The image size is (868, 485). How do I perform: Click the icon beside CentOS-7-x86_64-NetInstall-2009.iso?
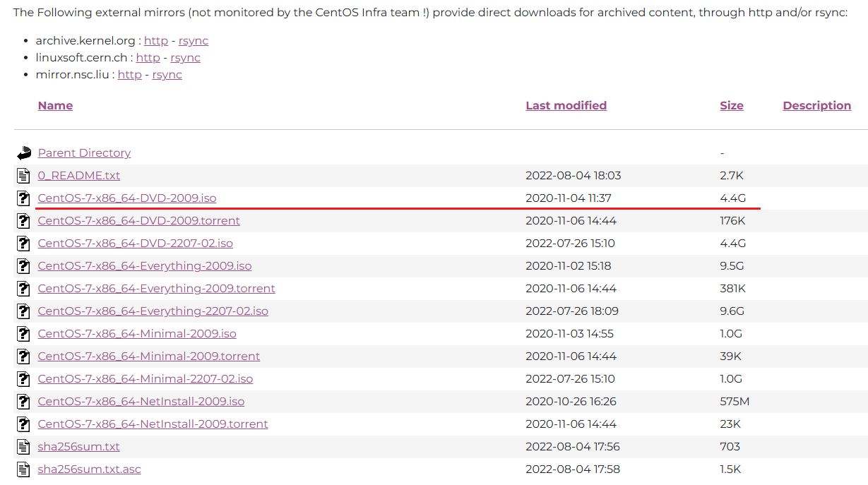pyautogui.click(x=24, y=401)
